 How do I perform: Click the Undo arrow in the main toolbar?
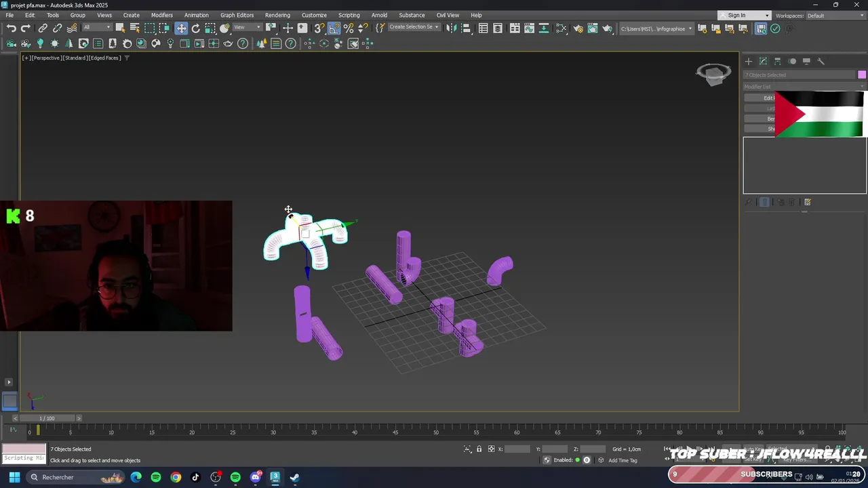[x=12, y=28]
